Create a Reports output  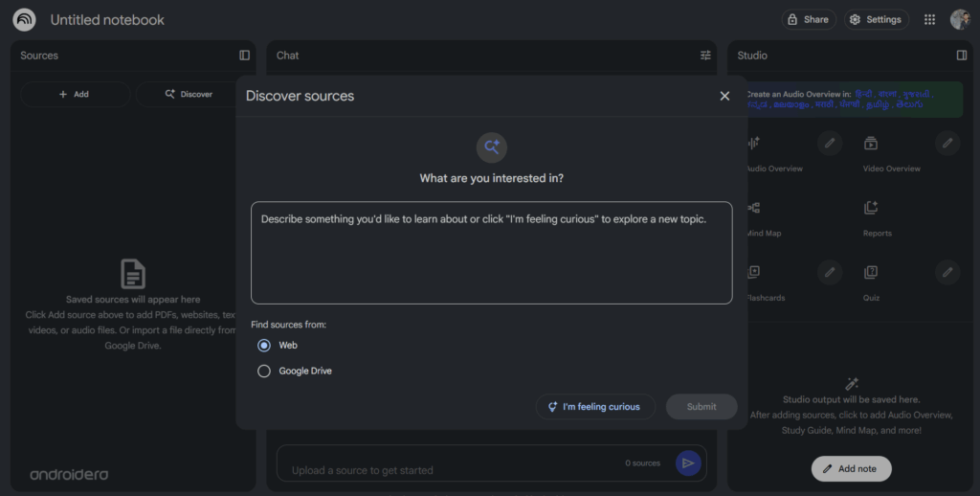point(876,217)
